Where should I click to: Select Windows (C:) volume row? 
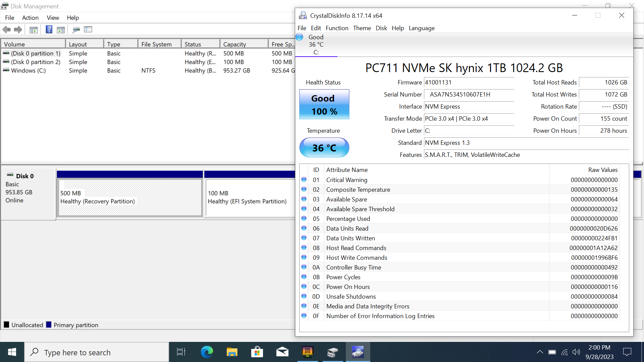point(148,71)
